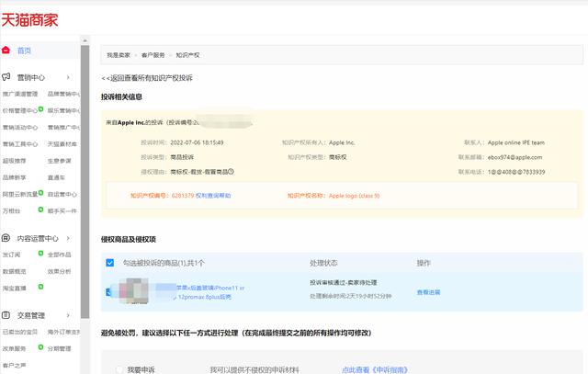This screenshot has width=588, height=374.
Task: Click the 6281379 IP registration number
Action: click(183, 196)
